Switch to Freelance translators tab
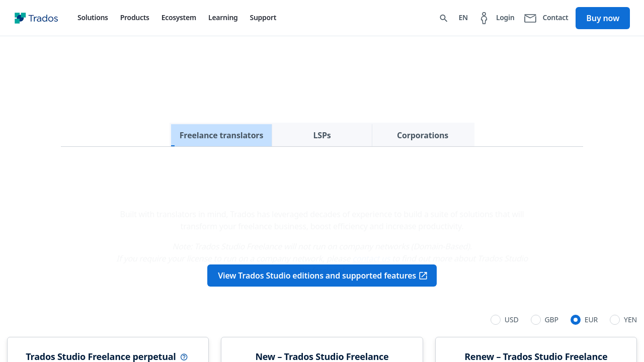This screenshot has width=644, height=362. pyautogui.click(x=221, y=135)
